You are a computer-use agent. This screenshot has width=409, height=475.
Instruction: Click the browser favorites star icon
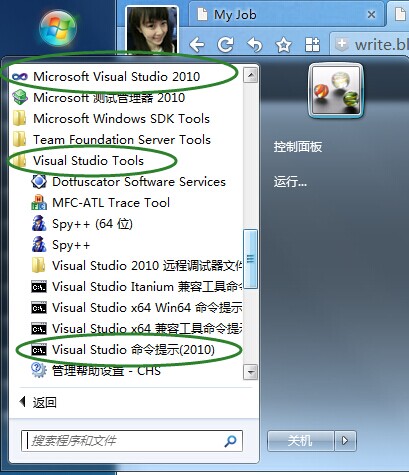[284, 45]
